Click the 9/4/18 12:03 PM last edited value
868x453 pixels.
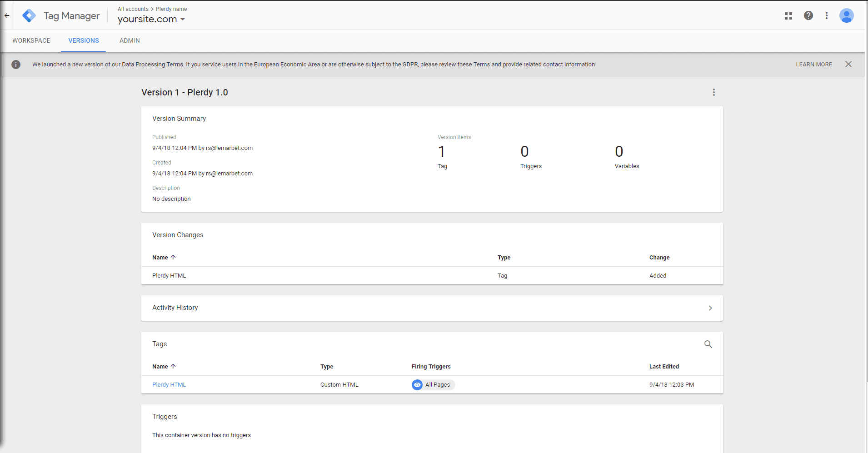(672, 385)
